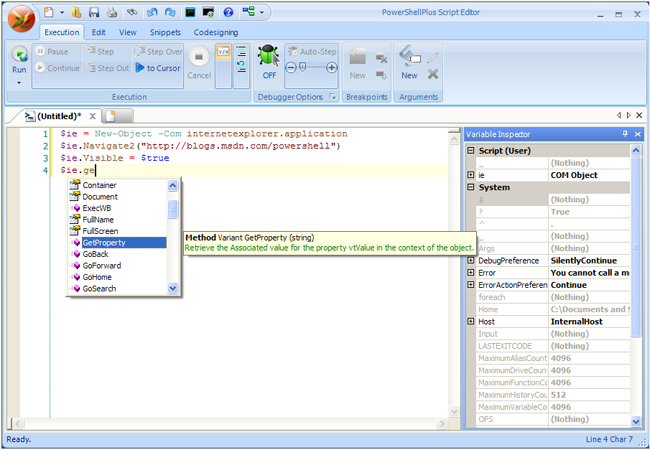Open the new blank tab beside Untitled
This screenshot has width=650, height=450.
(117, 116)
